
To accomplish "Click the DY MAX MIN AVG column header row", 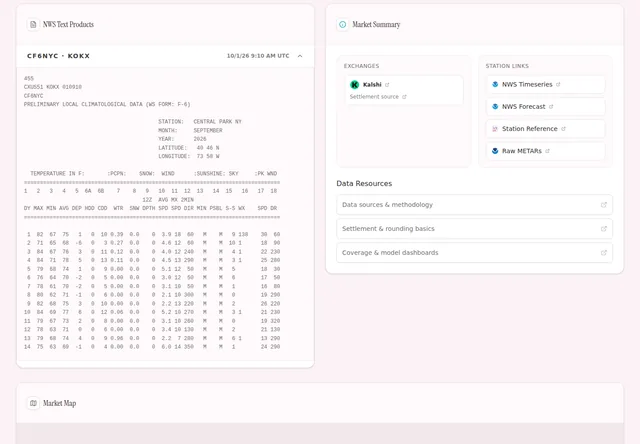I will tap(150, 208).
